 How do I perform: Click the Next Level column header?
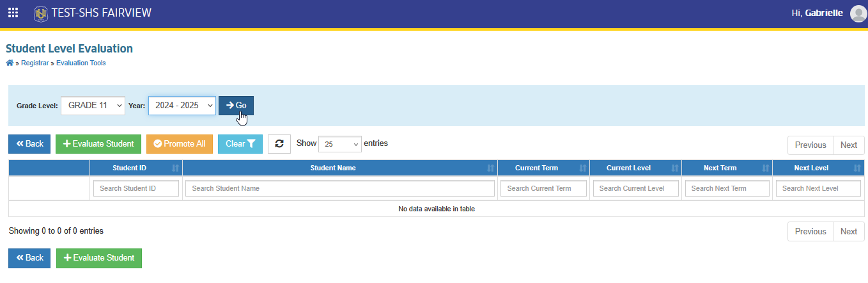coord(819,168)
